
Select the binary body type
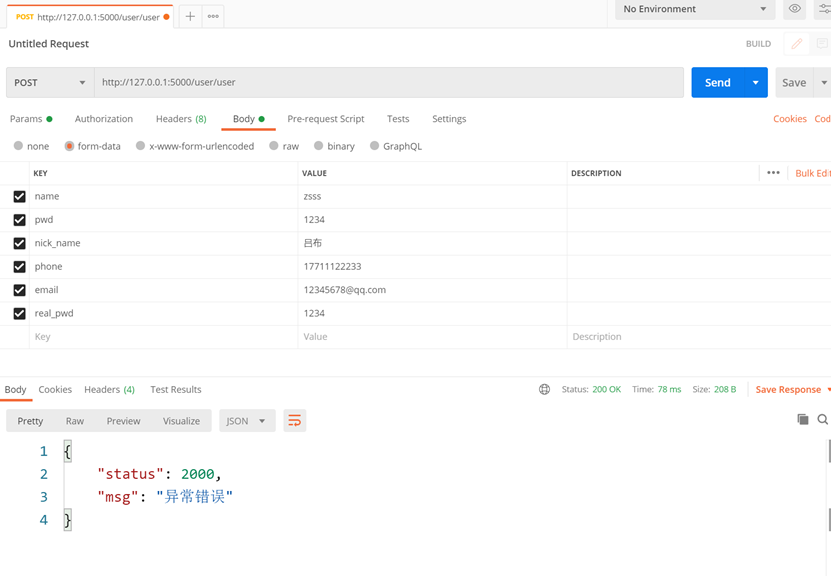pos(319,146)
